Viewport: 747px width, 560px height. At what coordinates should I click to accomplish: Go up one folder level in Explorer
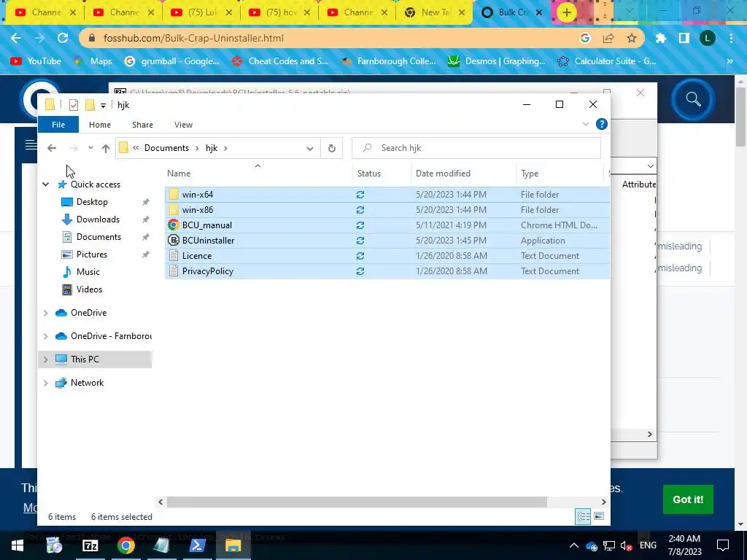pos(106,148)
